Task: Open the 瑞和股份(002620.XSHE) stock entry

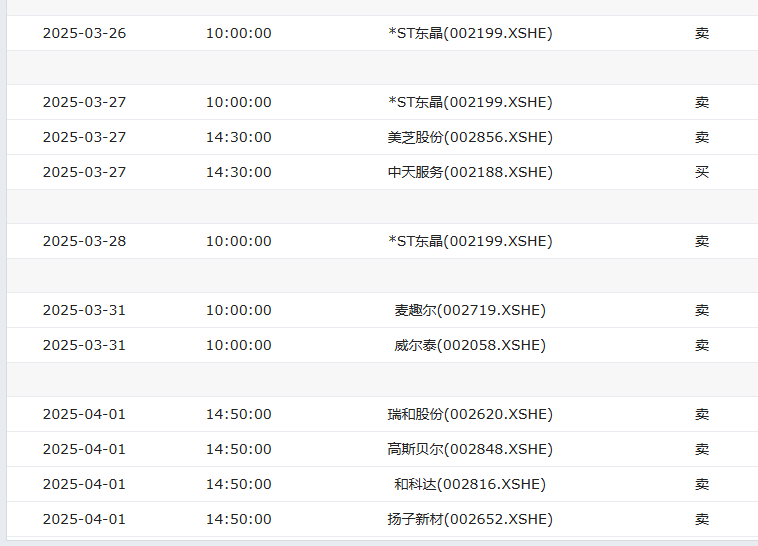Action: [470, 414]
